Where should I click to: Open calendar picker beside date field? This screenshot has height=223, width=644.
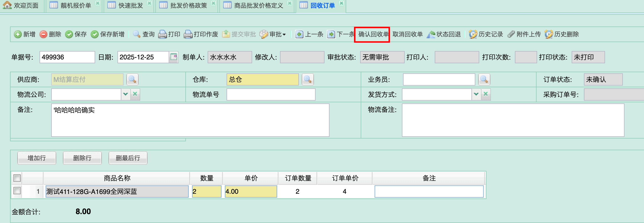[x=174, y=57]
